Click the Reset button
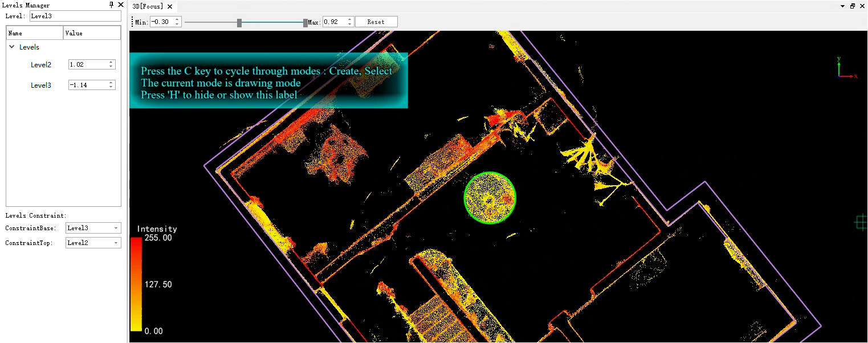The height and width of the screenshot is (343, 868). tap(376, 22)
